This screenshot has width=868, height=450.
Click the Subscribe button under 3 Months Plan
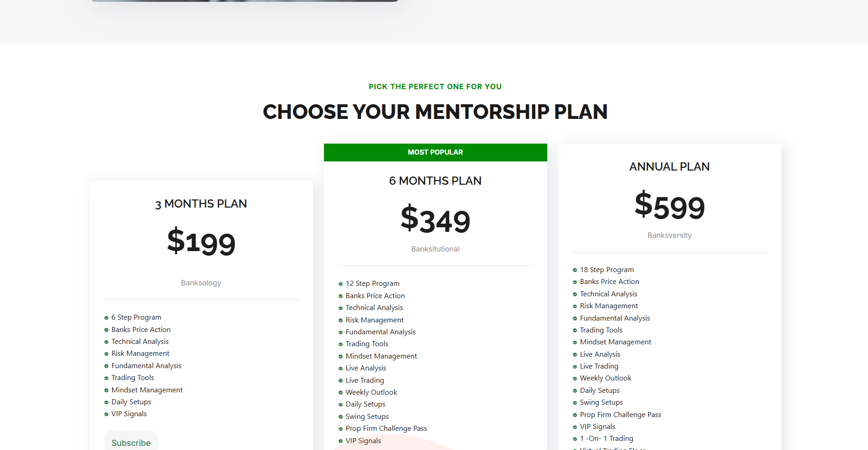tap(131, 442)
